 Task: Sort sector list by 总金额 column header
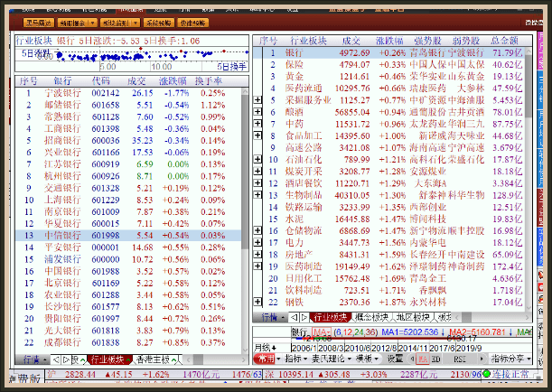coord(504,41)
